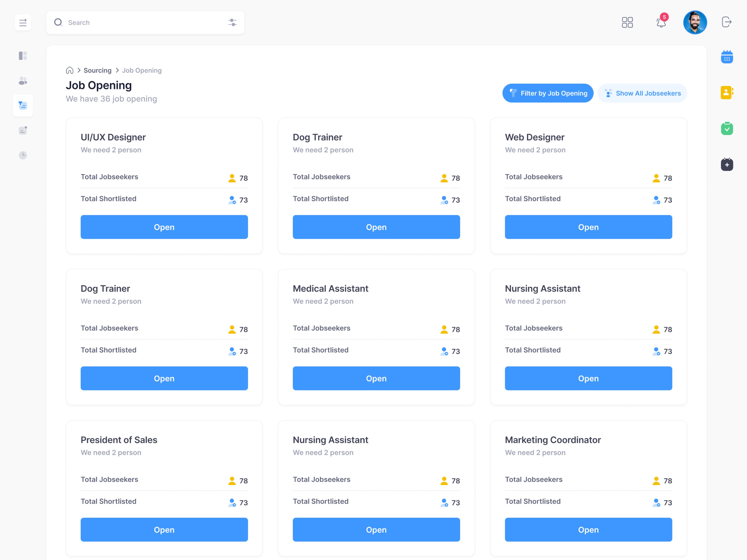Click the home breadcrumb icon
This screenshot has height=560, width=747.
[70, 70]
